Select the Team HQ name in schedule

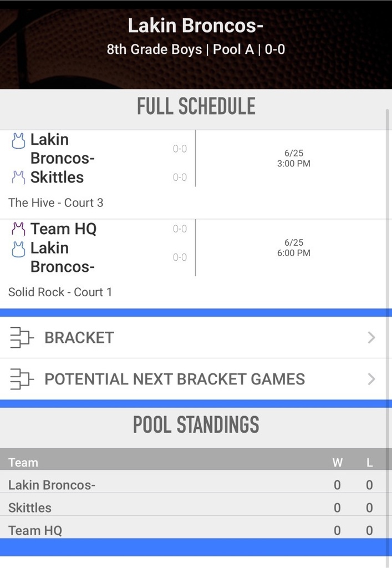click(63, 229)
